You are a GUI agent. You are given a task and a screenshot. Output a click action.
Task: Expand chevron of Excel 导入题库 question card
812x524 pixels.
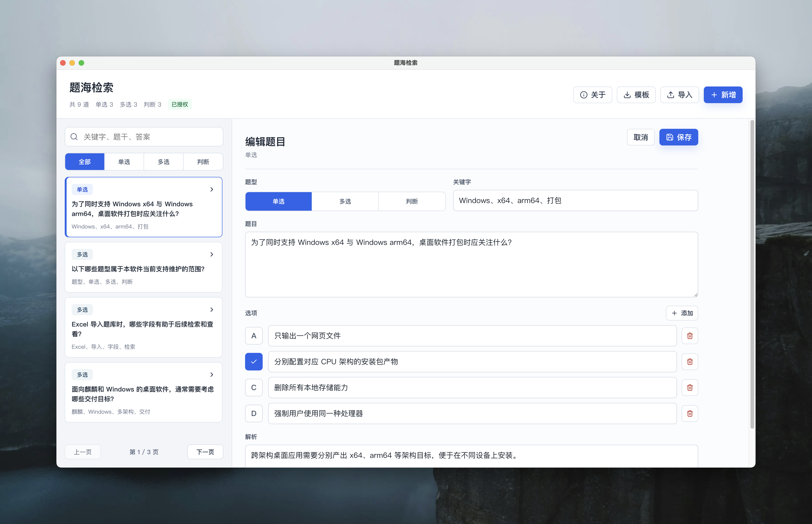coord(212,310)
